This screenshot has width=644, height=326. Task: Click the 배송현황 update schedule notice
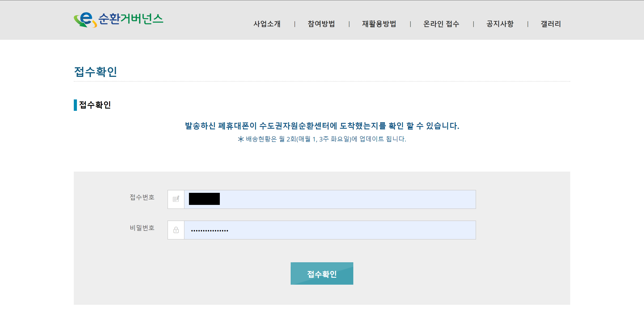click(x=322, y=139)
